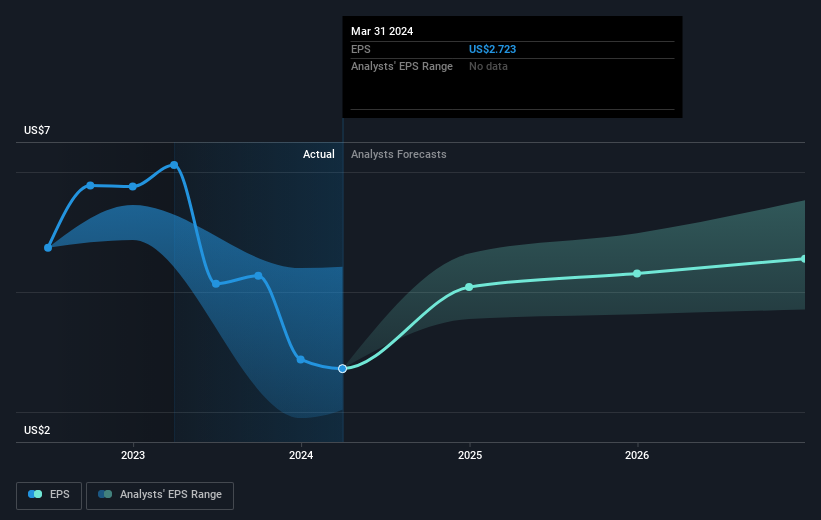Select the EPS point just before the 2024 decline
This screenshot has width=821, height=520.
click(259, 275)
